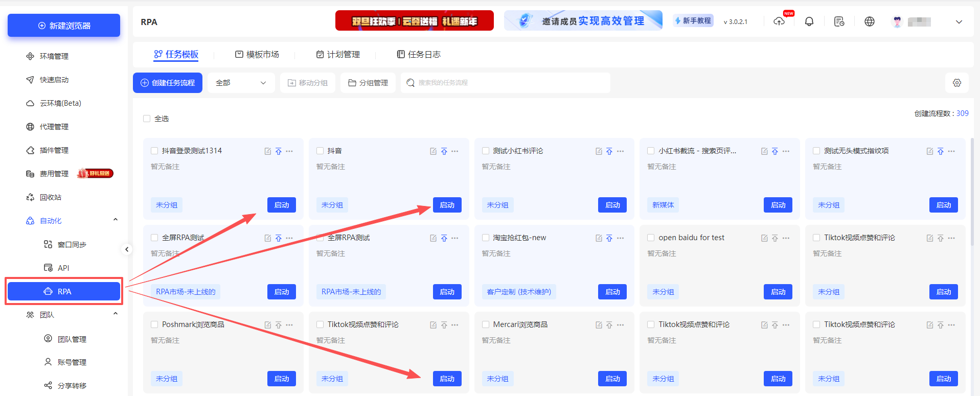980x396 pixels.
Task: Open the 全部 group filter dropdown
Action: pos(241,83)
